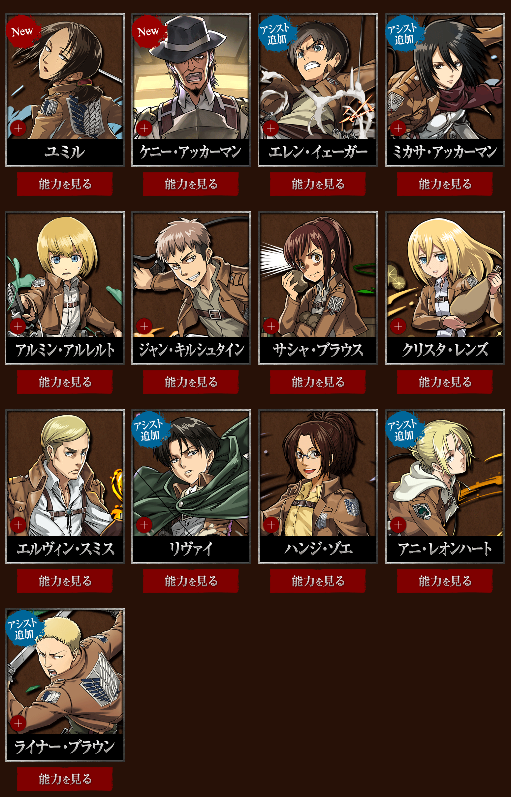Open the ジャン・キルシュタイン character image
Viewport: 511px width, 797px height.
191,275
